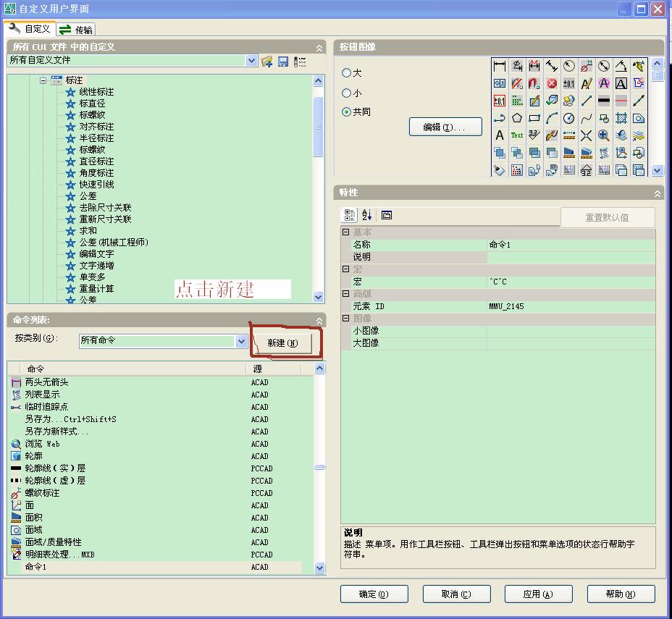Click the 应用 (A) button
Image resolution: width=672 pixels, height=619 pixels.
pyautogui.click(x=538, y=594)
